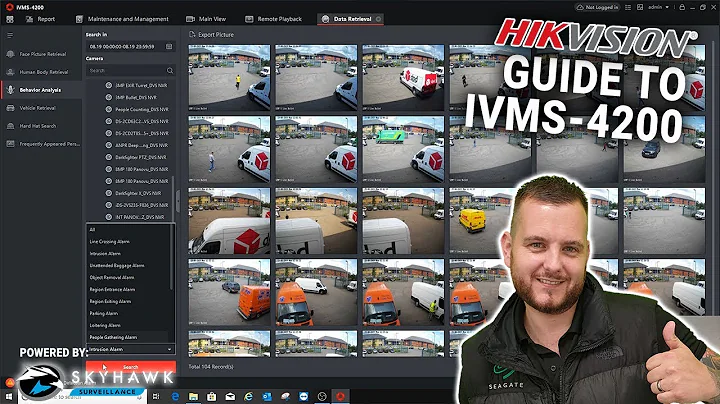This screenshot has width=720, height=404.
Task: Open calendar icon in date range field
Action: click(x=169, y=46)
